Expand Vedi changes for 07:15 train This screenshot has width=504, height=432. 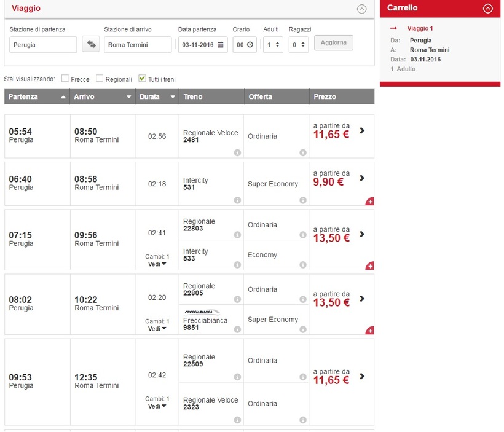pyautogui.click(x=157, y=264)
